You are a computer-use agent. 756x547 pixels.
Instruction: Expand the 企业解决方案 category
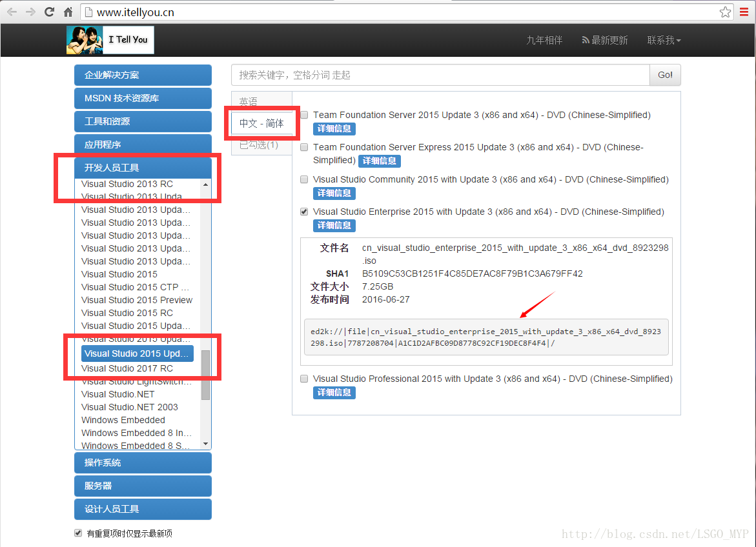[143, 75]
